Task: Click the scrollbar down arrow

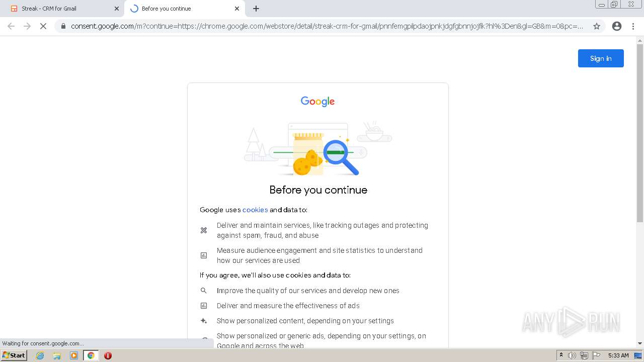Action: 640,343
